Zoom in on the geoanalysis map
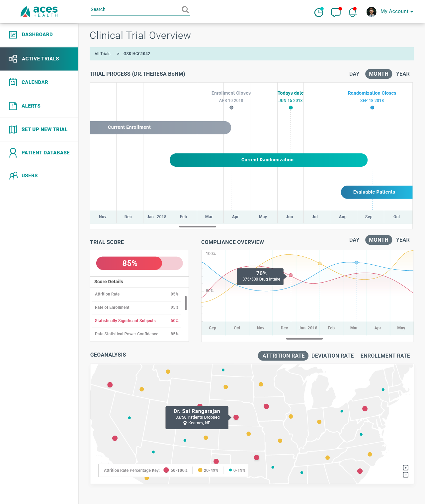 (x=405, y=467)
